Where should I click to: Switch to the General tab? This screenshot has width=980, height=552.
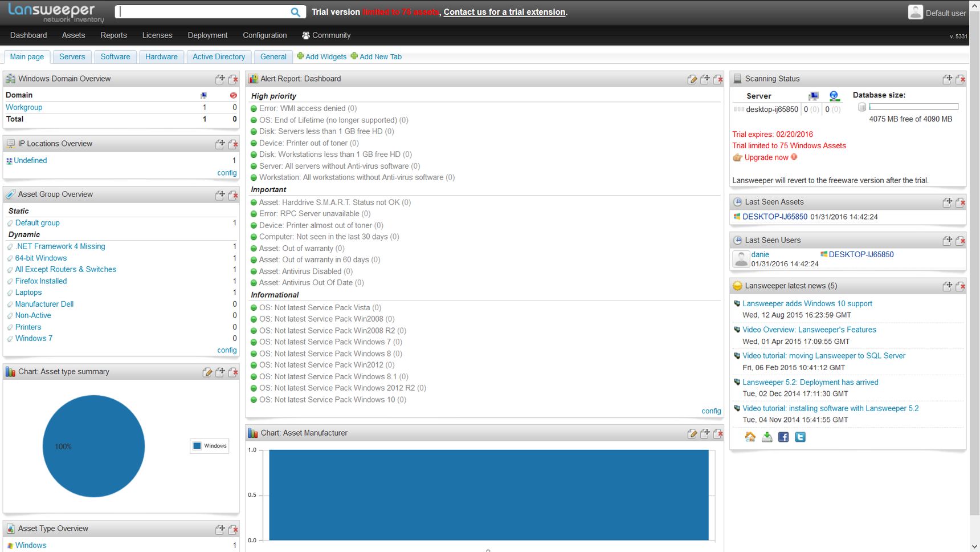click(273, 56)
